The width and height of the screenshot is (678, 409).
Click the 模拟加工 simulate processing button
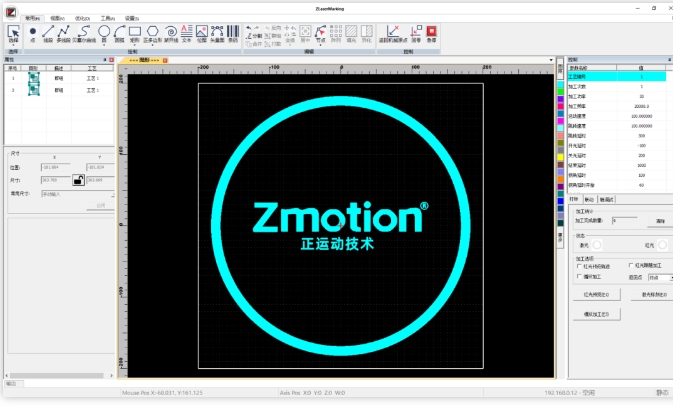pos(596,314)
